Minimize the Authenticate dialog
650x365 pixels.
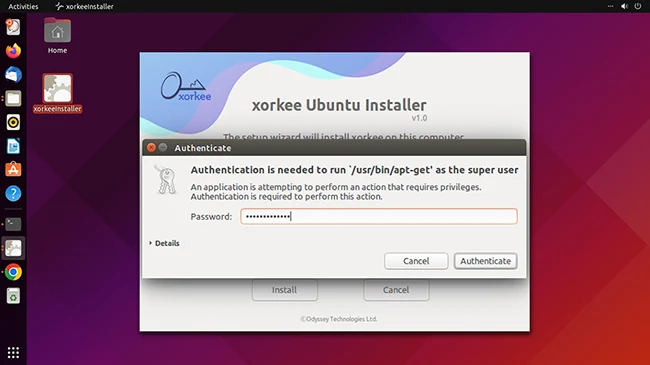[163, 148]
